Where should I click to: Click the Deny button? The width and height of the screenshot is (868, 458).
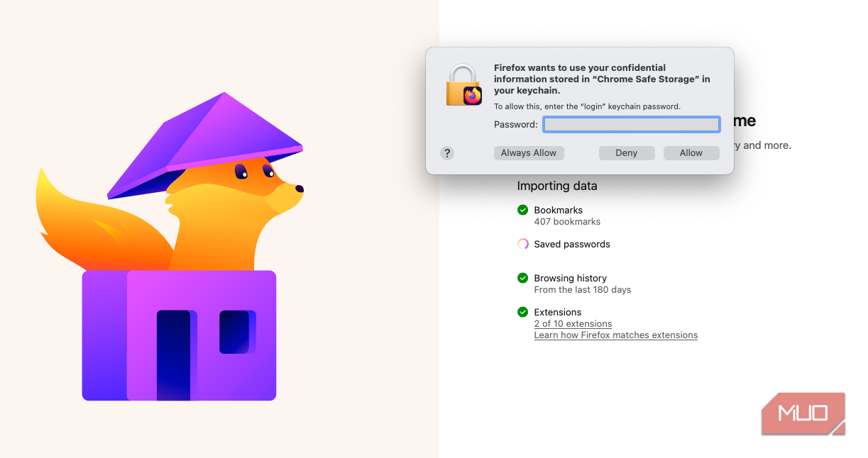tap(627, 153)
